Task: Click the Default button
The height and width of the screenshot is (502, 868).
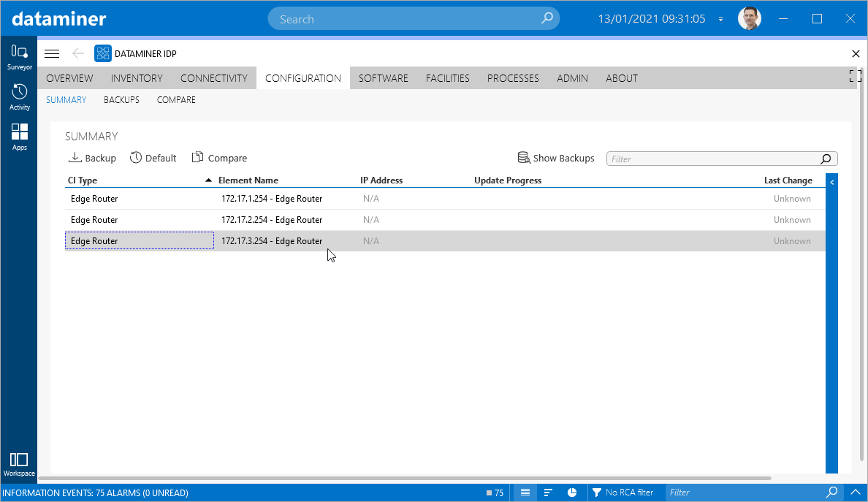Action: tap(153, 158)
